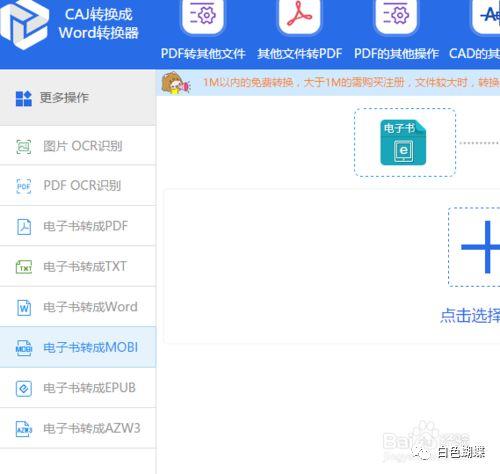The width and height of the screenshot is (500, 474).
Task: Select 图片 OCR识别 in sidebar
Action: point(78,146)
